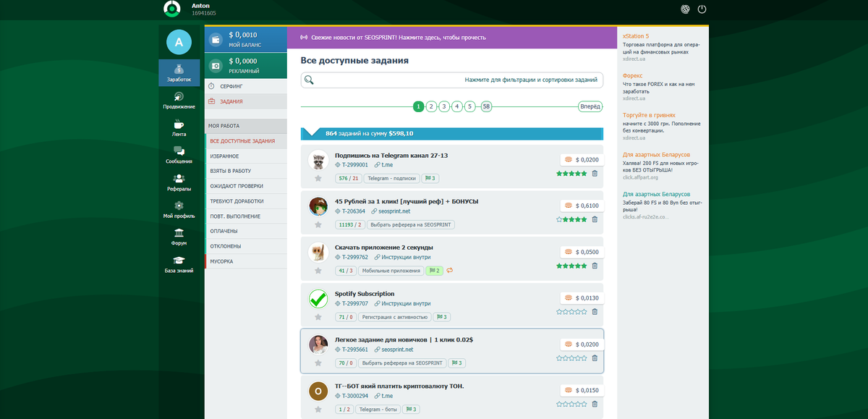Image resolution: width=868 pixels, height=419 pixels.
Task: Click Telegram - подписки category tag
Action: [392, 178]
